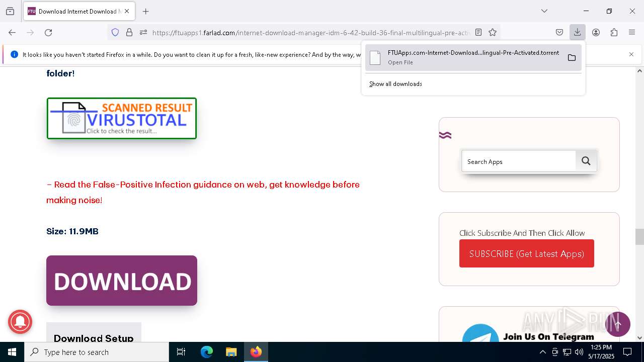
Task: Launch Microsoft Edge from taskbar
Action: (x=207, y=352)
